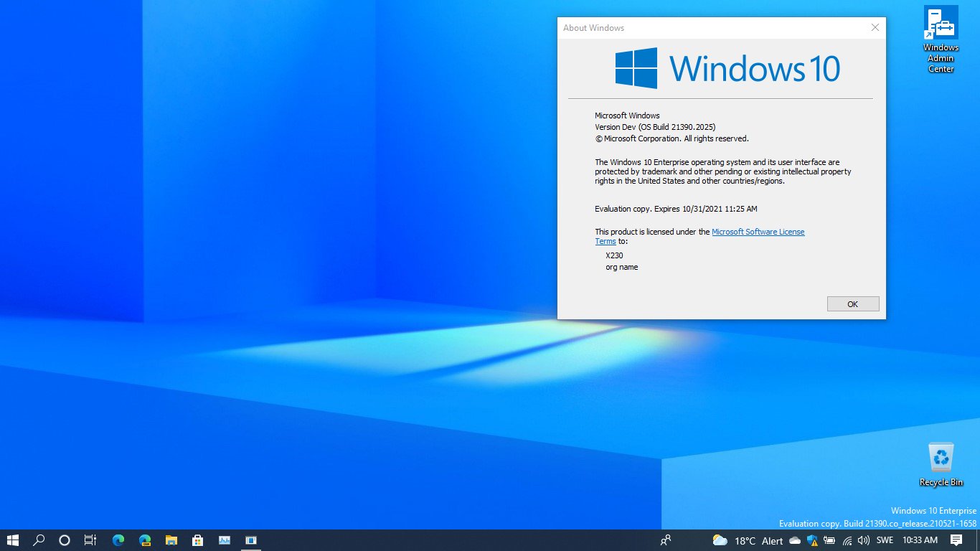The image size is (980, 551).
Task: Click the "org name" text
Action: coord(621,267)
